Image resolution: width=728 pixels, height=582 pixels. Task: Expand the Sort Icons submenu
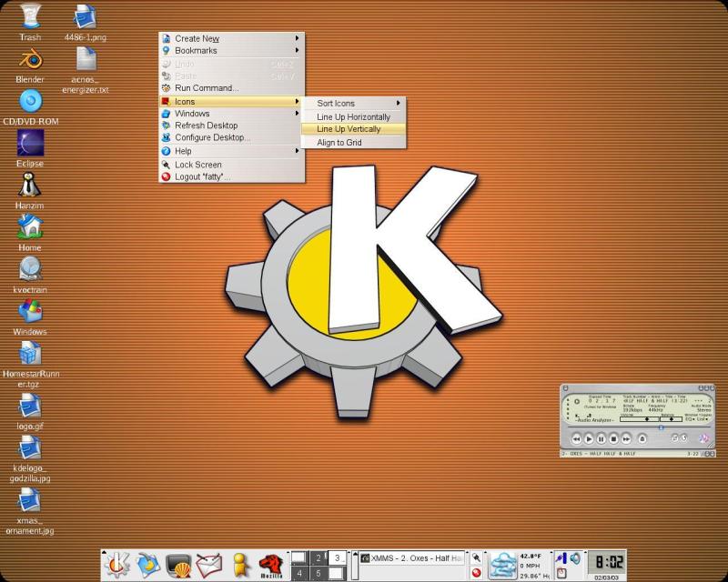click(x=354, y=104)
